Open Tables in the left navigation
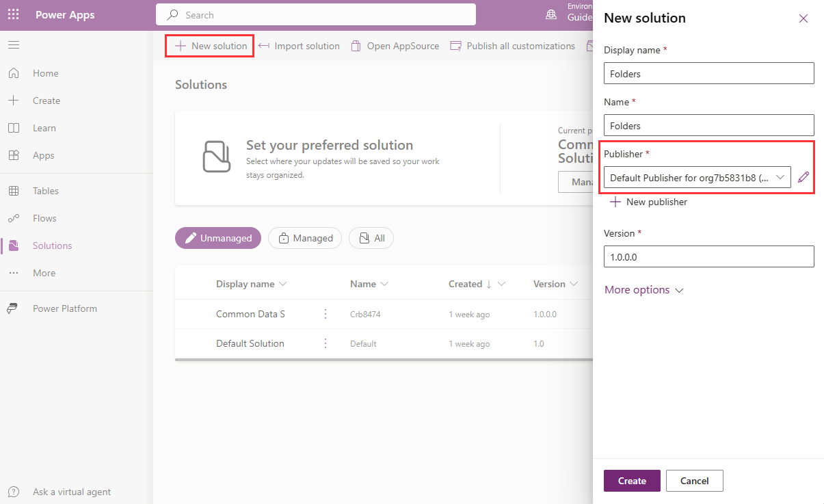 tap(45, 191)
